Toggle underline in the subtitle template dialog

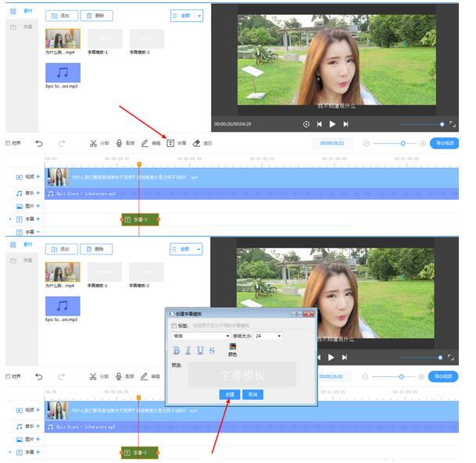tap(200, 351)
